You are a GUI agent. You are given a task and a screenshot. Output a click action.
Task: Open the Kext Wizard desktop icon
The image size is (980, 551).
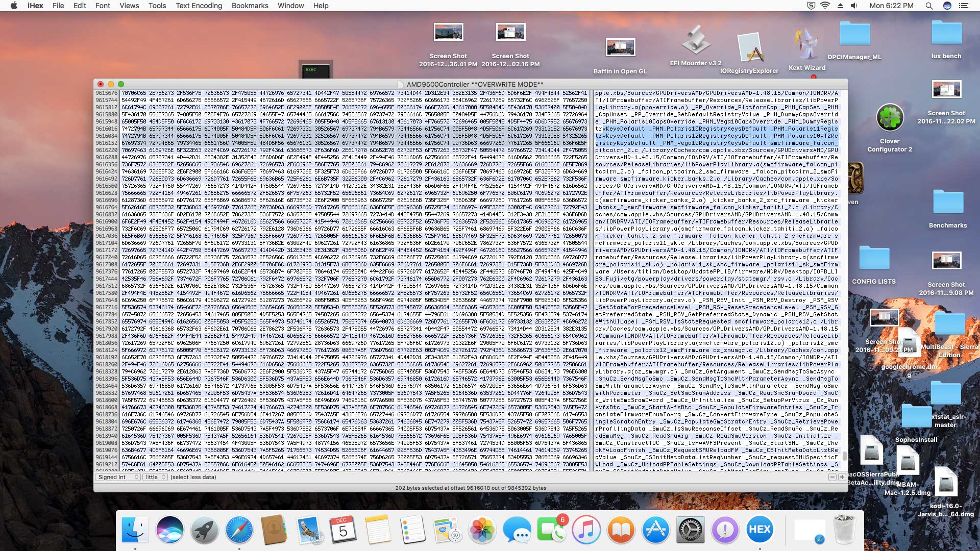tap(806, 45)
